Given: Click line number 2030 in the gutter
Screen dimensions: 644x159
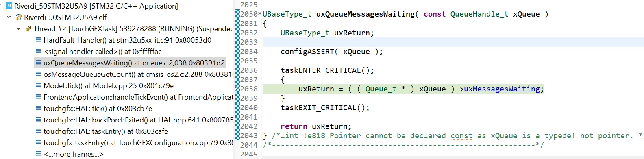Looking at the screenshot, I should (x=249, y=14).
